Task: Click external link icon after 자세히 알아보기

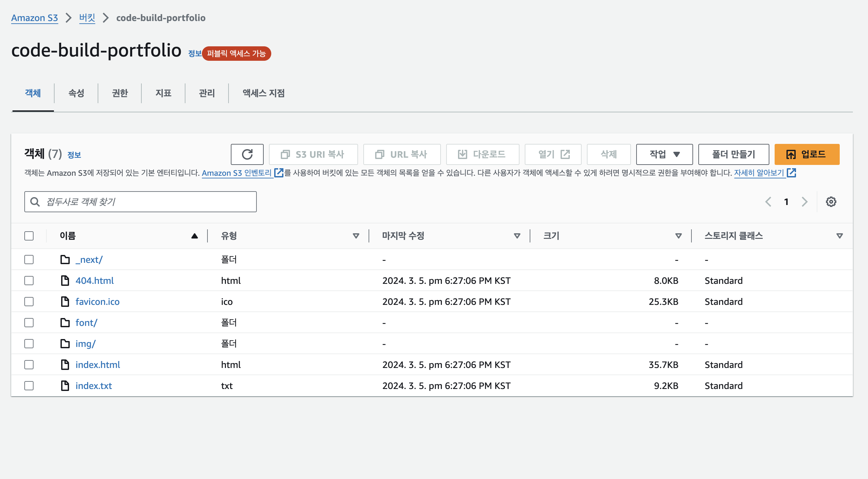Action: pyautogui.click(x=791, y=173)
